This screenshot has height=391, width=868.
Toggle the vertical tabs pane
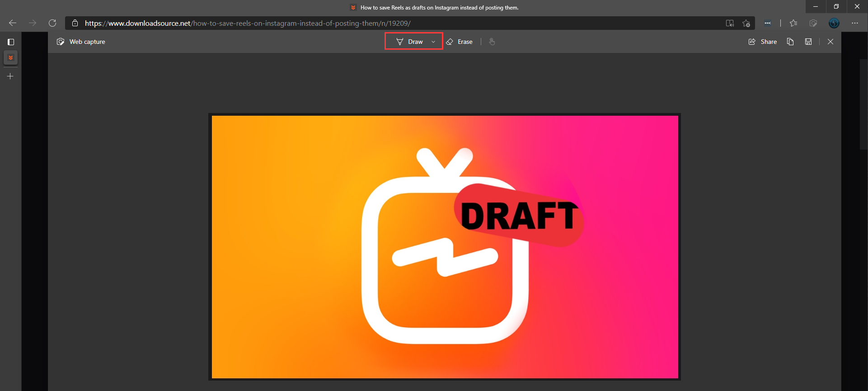pos(11,42)
